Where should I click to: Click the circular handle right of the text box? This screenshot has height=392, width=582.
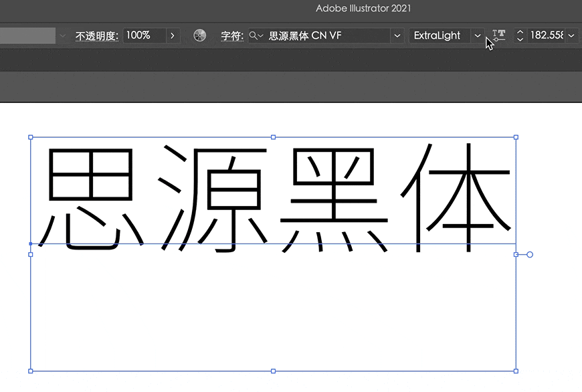pyautogui.click(x=529, y=254)
